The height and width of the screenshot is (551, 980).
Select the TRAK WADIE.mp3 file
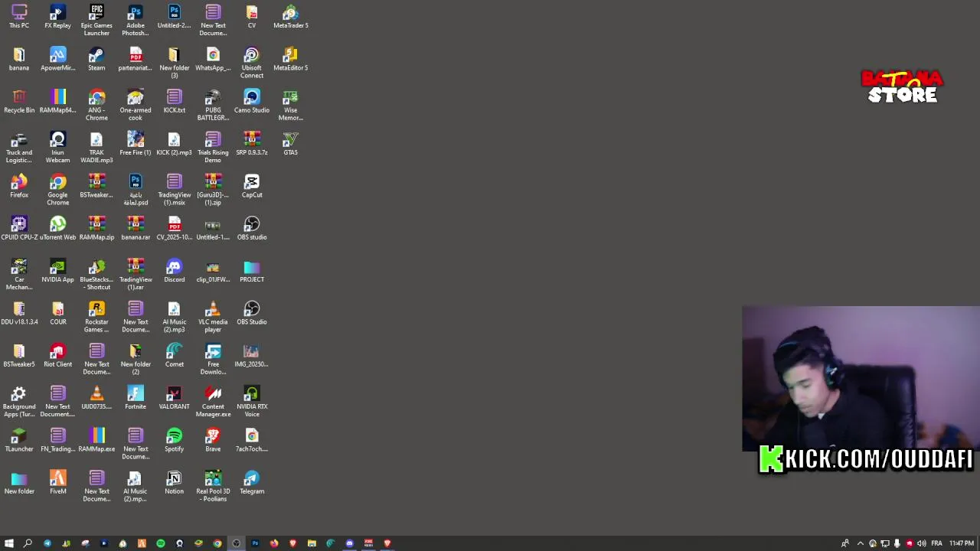tap(96, 148)
